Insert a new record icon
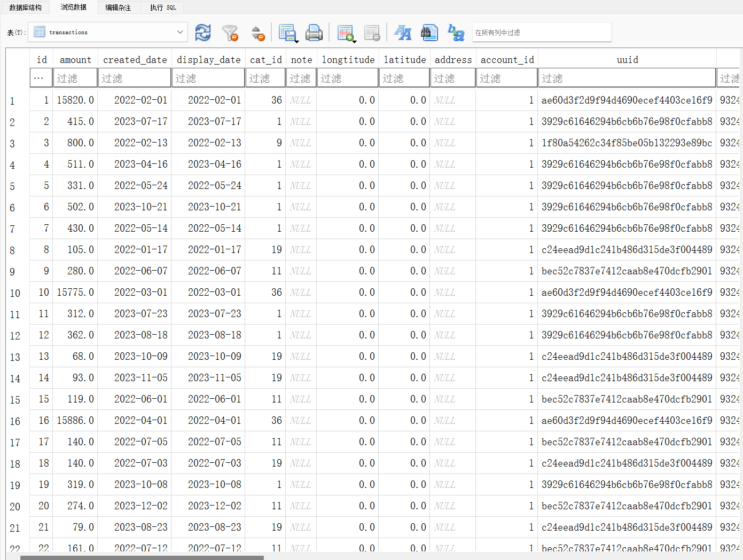Viewport: 743px width, 560px height. [345, 33]
